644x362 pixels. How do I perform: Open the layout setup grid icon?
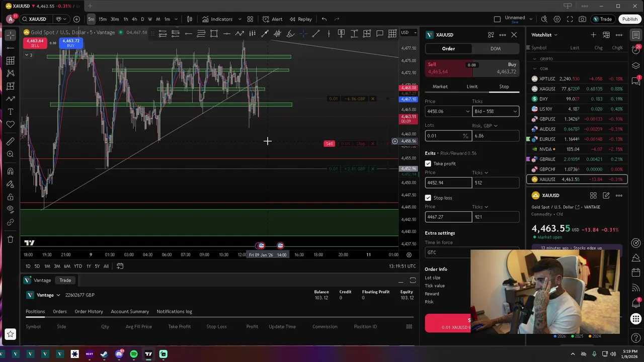250,19
